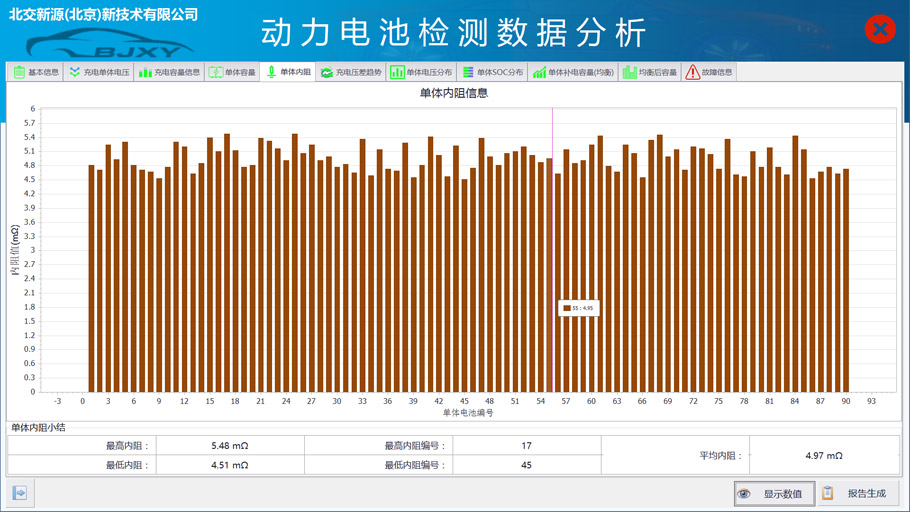Click the 单体SOC分布 list icon
910x512 pixels.
pyautogui.click(x=468, y=72)
